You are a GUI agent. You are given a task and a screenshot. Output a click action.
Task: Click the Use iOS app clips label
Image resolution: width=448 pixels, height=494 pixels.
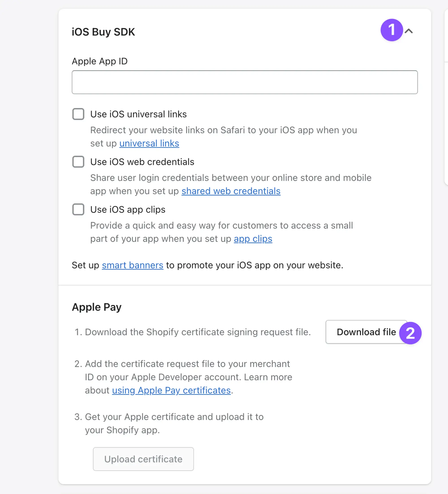tap(128, 210)
